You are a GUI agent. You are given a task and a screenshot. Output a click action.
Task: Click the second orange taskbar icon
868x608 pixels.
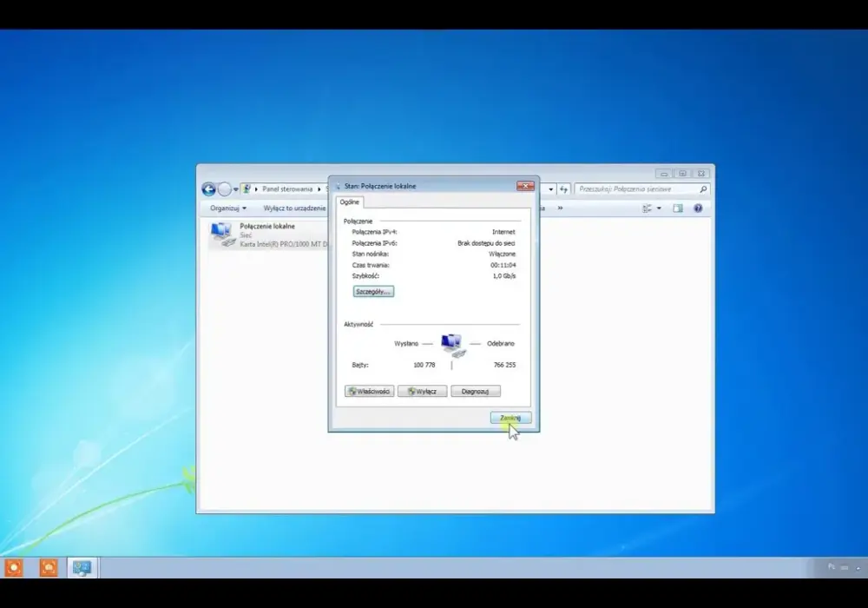[49, 567]
